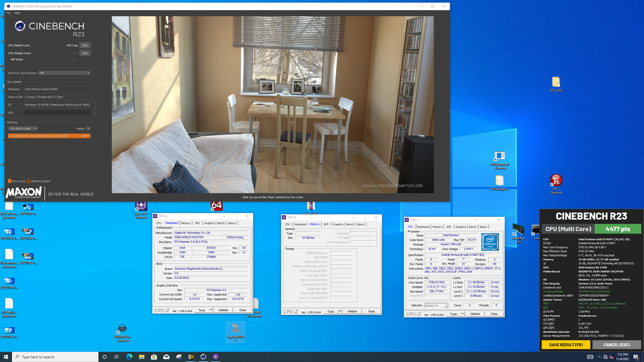Screen dimensions: 644x362
Task: Click the network globe tray icon
Action: click(x=605, y=357)
